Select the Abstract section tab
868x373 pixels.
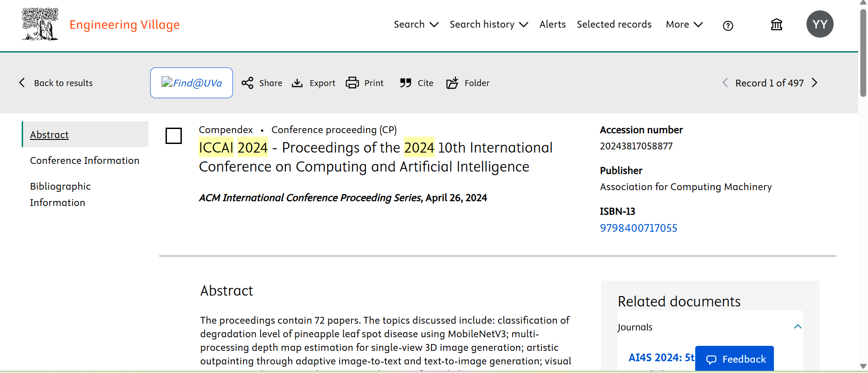tap(85, 134)
